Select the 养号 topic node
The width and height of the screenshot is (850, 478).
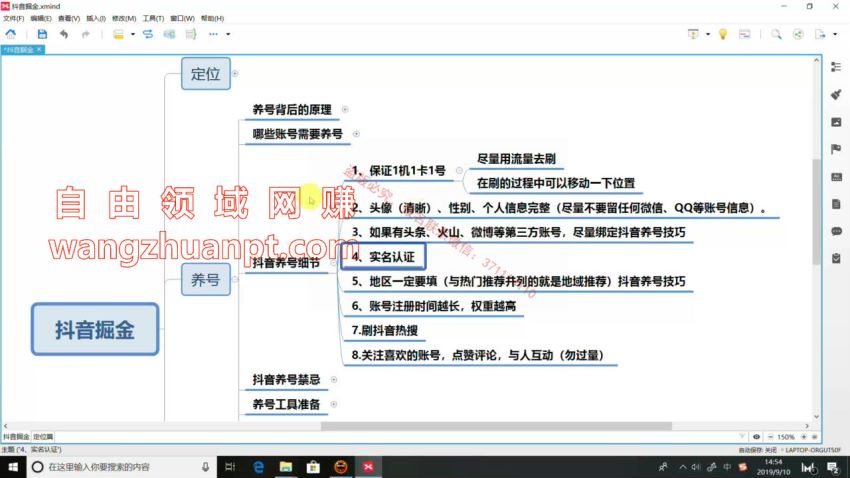[x=205, y=280]
